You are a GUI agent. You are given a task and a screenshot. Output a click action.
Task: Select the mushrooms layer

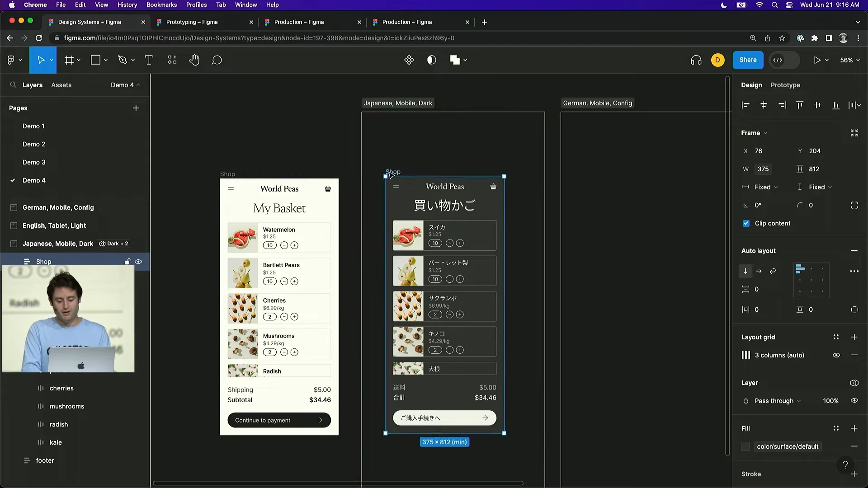(x=67, y=406)
